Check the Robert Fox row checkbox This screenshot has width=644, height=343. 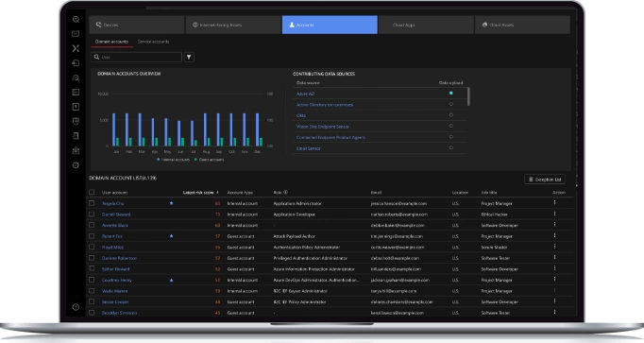tap(92, 236)
